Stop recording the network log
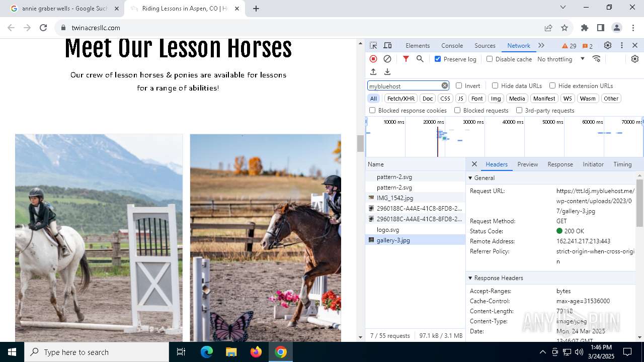 pos(373,59)
